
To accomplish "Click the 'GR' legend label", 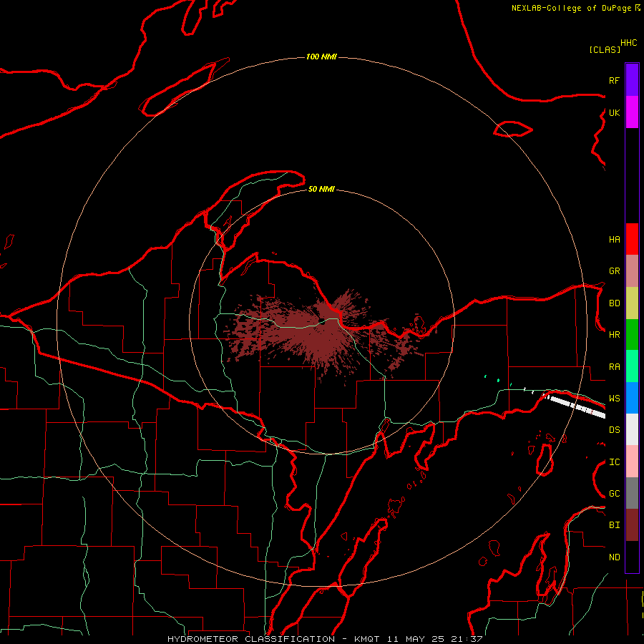I will pyautogui.click(x=614, y=271).
